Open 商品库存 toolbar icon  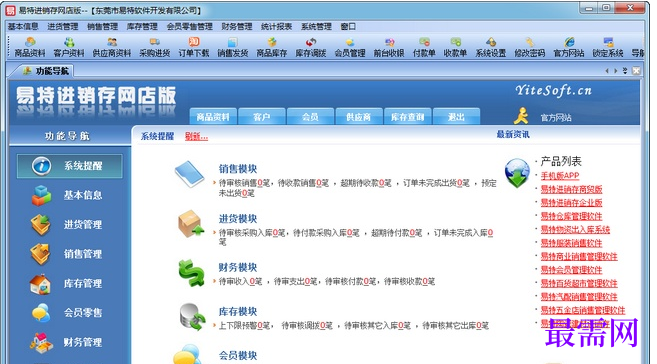(x=272, y=47)
